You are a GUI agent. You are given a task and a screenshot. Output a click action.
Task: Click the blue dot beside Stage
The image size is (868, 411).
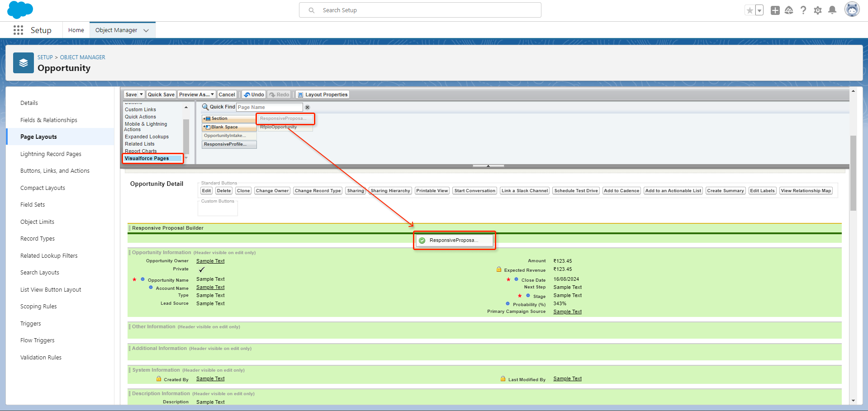528,296
